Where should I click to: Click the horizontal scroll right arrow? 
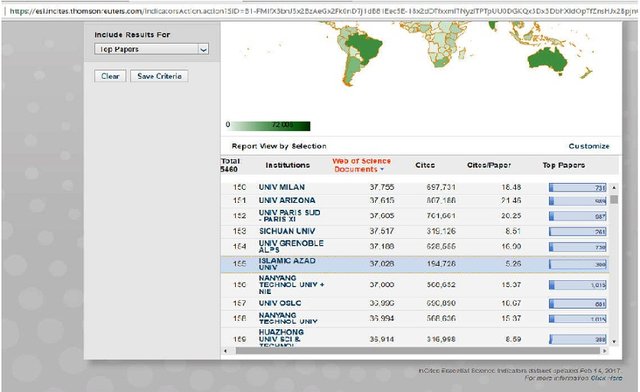[605, 351]
